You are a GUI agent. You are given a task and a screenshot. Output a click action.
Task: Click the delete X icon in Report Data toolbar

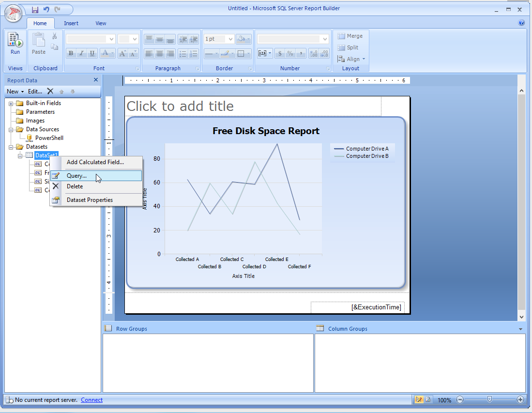point(50,91)
